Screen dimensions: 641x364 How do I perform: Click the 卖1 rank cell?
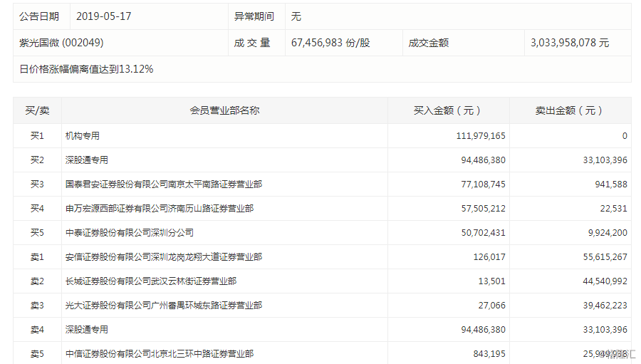37,257
